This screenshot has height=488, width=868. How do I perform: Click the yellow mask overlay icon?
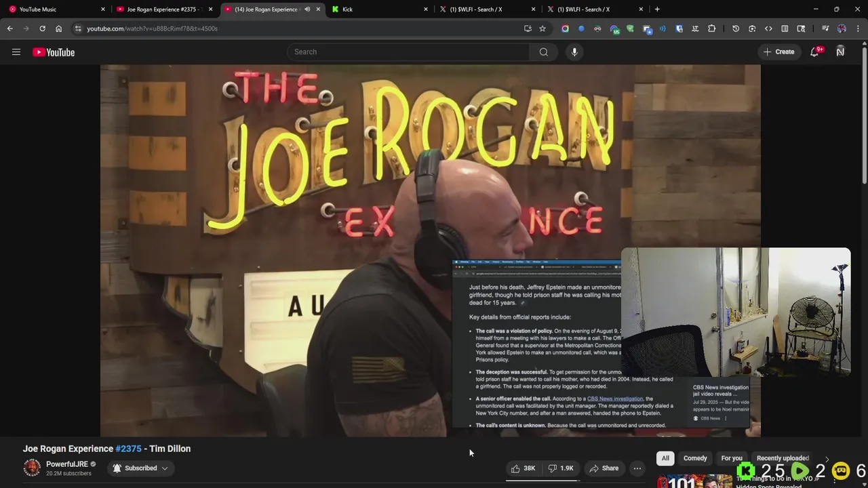pyautogui.click(x=840, y=470)
